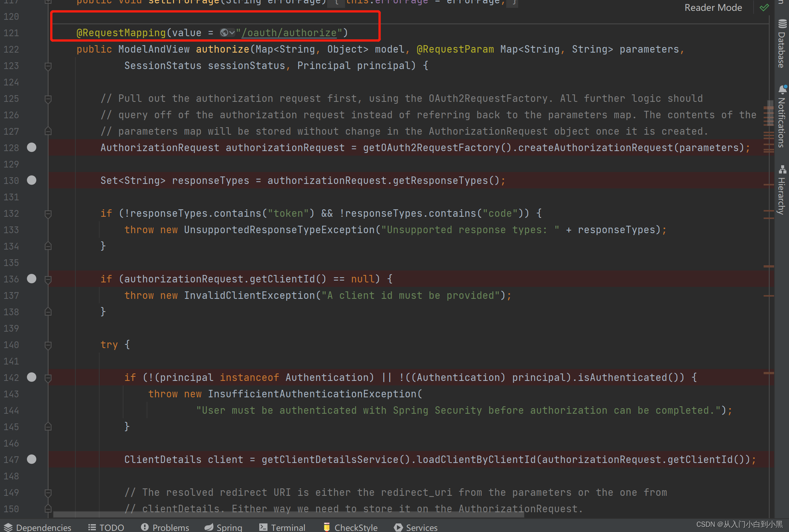This screenshot has height=532, width=789.
Task: Collapse if block fold at line 142
Action: click(48, 378)
